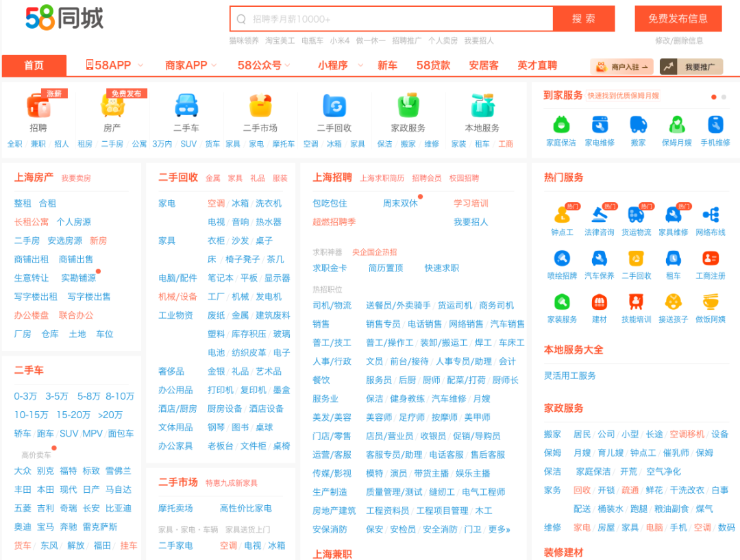Click the 商户入驻 button
The image size is (740, 560).
pos(622,67)
